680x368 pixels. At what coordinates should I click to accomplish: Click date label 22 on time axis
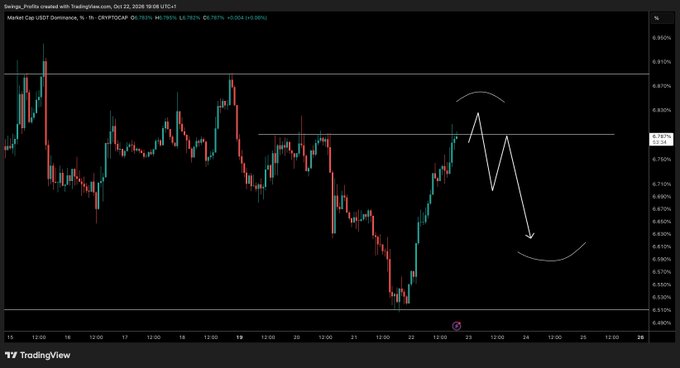point(411,337)
